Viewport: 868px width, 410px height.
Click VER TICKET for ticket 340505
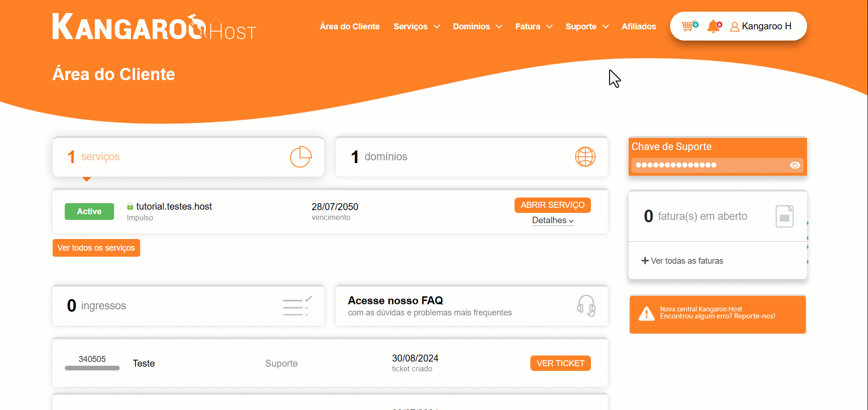[x=561, y=363]
